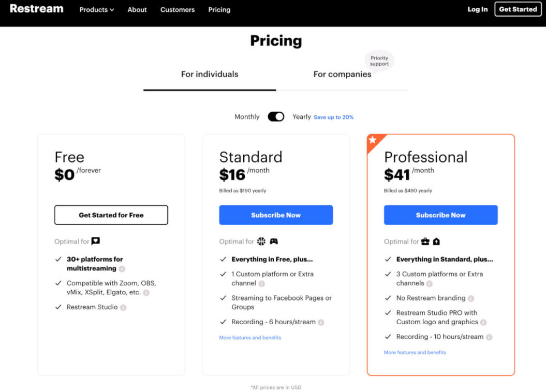Viewport: 546px width, 392px height.
Task: Select the Monthly billing label
Action: [x=247, y=117]
